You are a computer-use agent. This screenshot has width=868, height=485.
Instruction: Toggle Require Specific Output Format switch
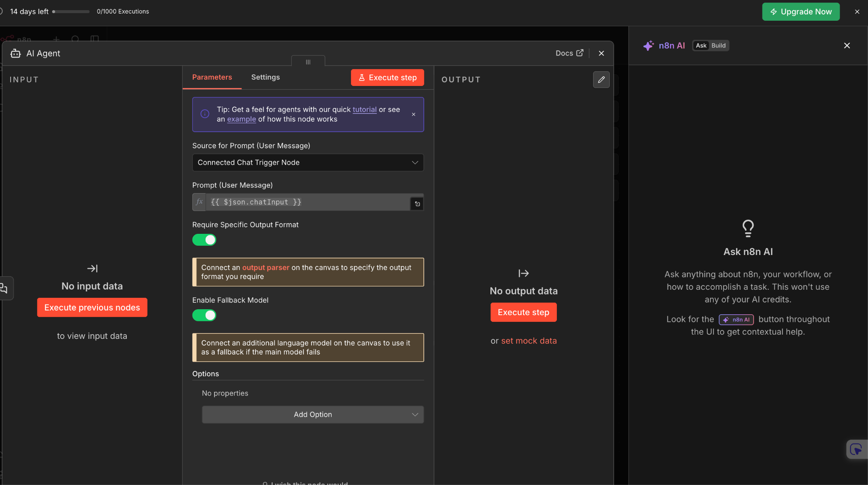click(204, 240)
